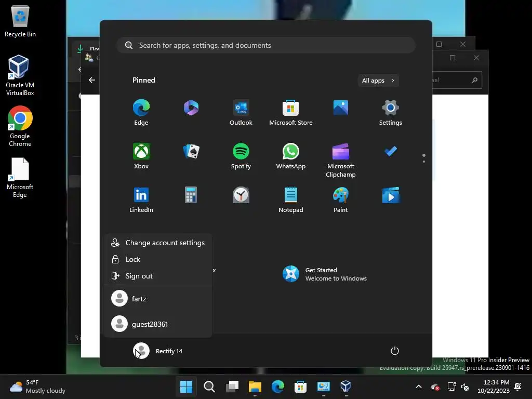The width and height of the screenshot is (532, 399).
Task: Open WhatsApp pinned app
Action: [291, 156]
